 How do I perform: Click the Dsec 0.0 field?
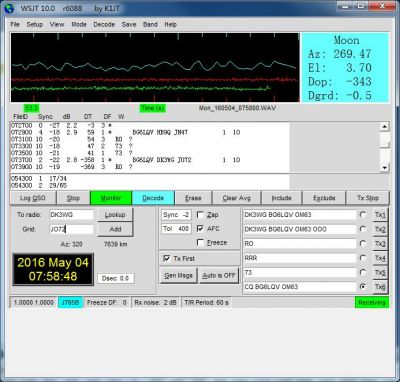click(116, 278)
